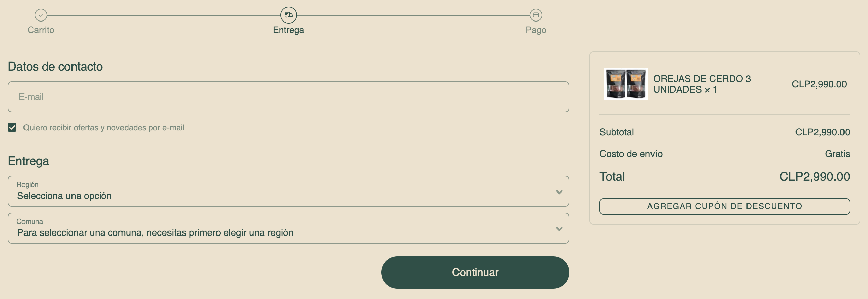Add a discount coupon via 'Agregar cupón de descuento'
The image size is (868, 299).
click(724, 206)
